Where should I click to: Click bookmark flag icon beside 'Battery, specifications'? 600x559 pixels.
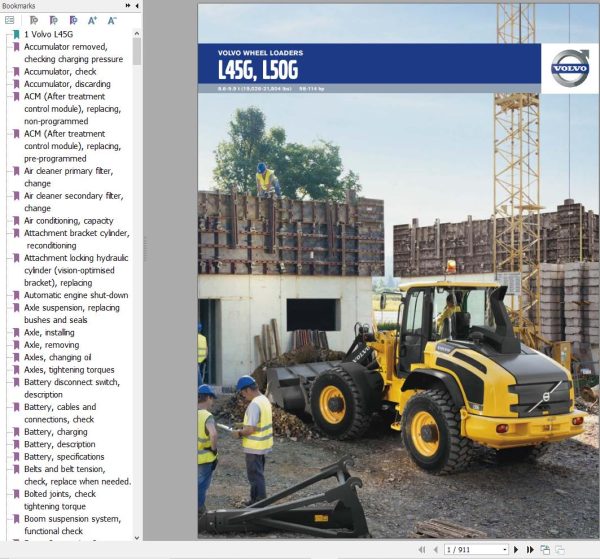point(16,457)
